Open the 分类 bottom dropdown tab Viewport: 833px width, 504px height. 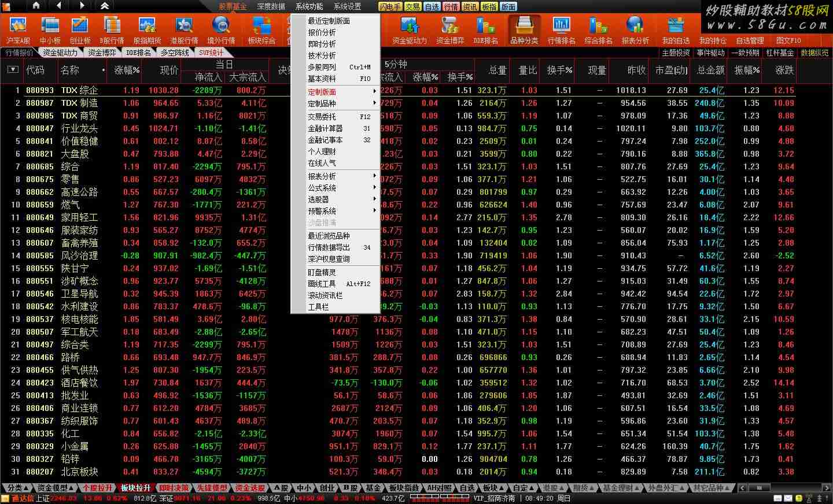click(18, 488)
